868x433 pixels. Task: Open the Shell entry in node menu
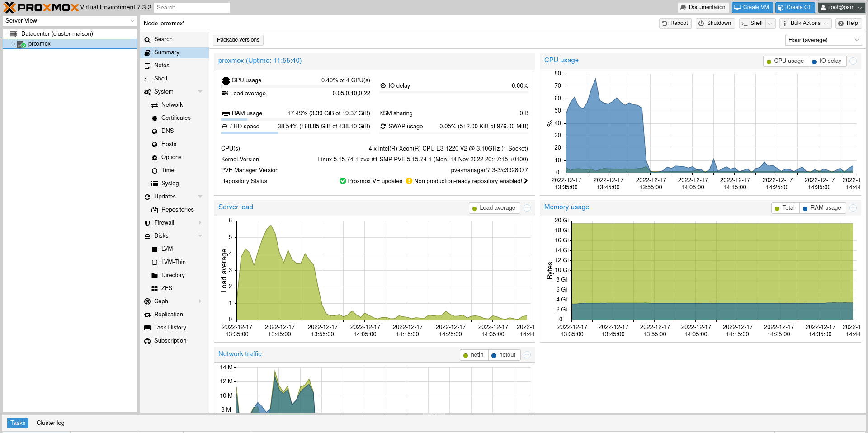click(x=175, y=79)
